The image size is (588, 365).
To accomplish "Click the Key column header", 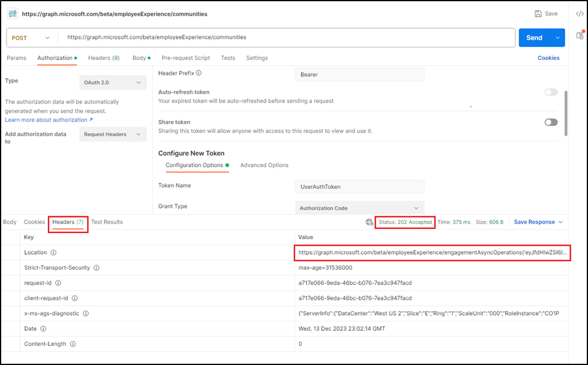I will point(29,237).
